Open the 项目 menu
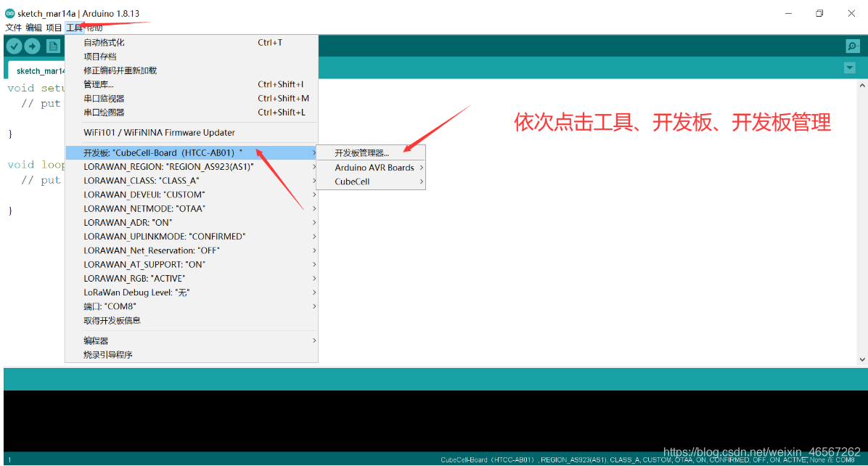The width and height of the screenshot is (868, 466). click(x=54, y=28)
